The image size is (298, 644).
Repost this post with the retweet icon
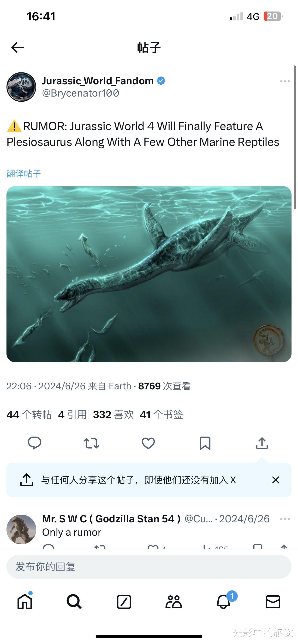coord(91,443)
